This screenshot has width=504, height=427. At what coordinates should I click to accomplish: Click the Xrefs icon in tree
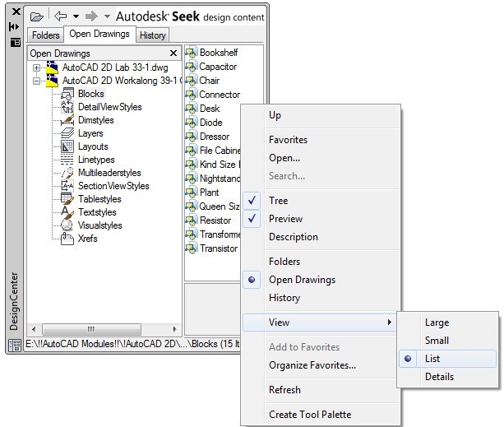click(68, 239)
